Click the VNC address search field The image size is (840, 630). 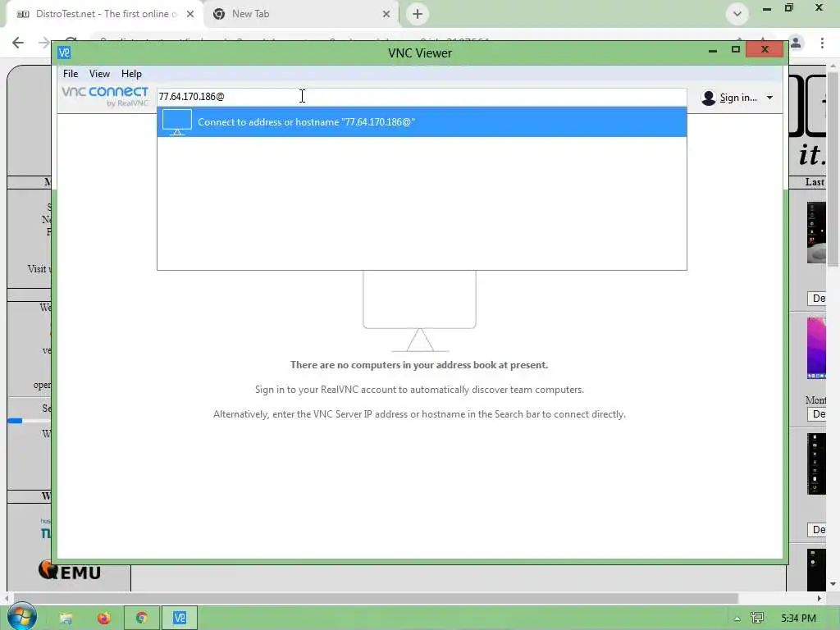(x=422, y=97)
